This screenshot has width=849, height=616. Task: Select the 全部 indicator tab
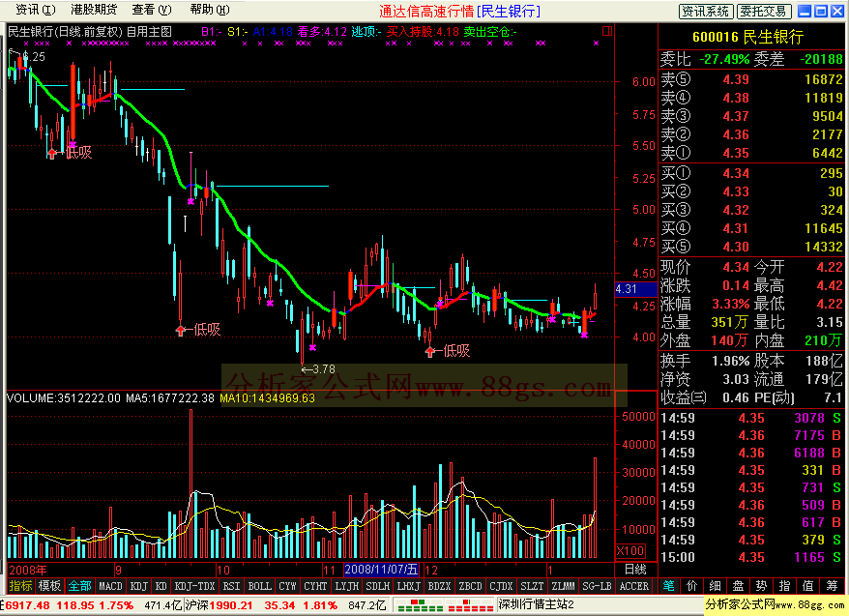click(x=79, y=586)
